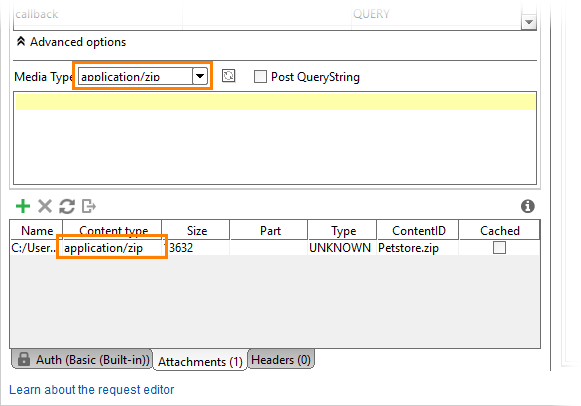Switch to Headers (0) tab
The height and width of the screenshot is (406, 581).
pos(281,359)
